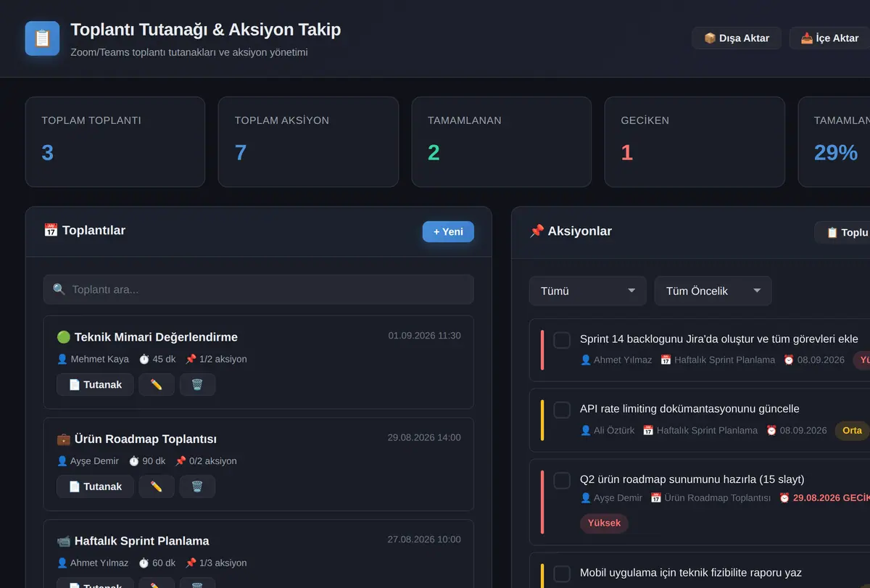The height and width of the screenshot is (588, 870).
Task: Open Tutanak for Teknik Mimari Değerlendirme
Action: pyautogui.click(x=95, y=384)
